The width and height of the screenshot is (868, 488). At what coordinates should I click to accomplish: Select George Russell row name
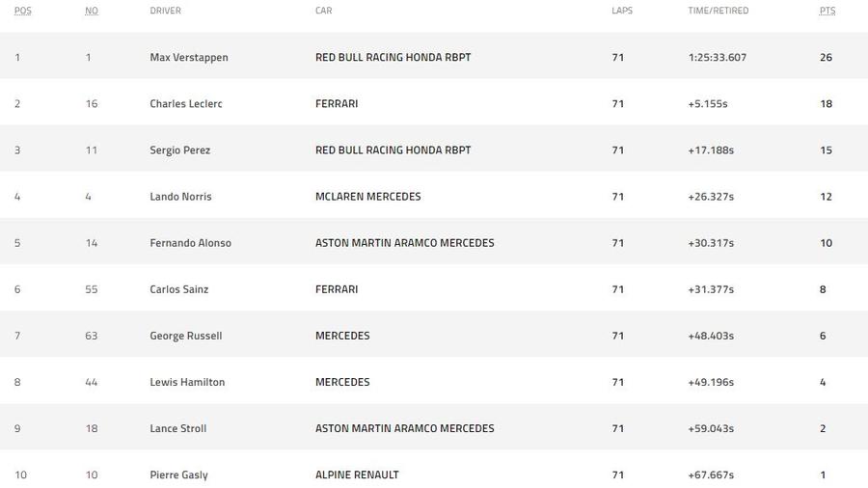(x=185, y=336)
